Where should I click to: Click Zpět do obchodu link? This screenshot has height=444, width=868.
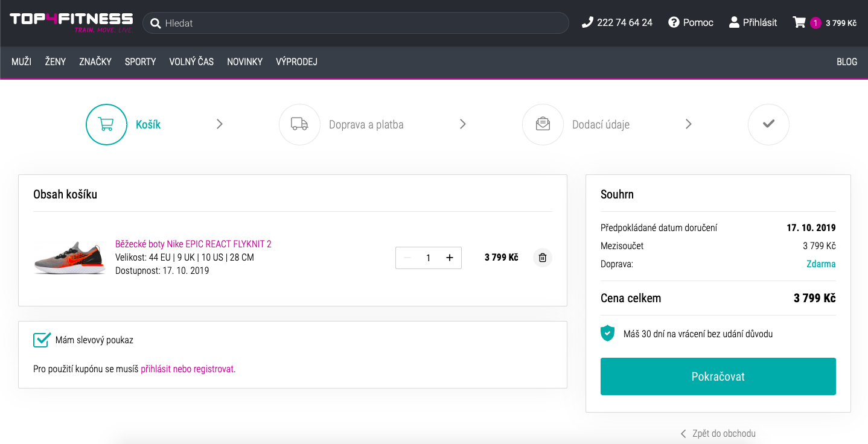tap(718, 433)
